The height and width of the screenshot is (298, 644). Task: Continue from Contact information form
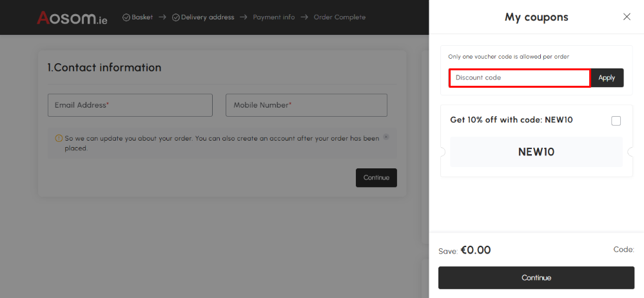click(376, 177)
